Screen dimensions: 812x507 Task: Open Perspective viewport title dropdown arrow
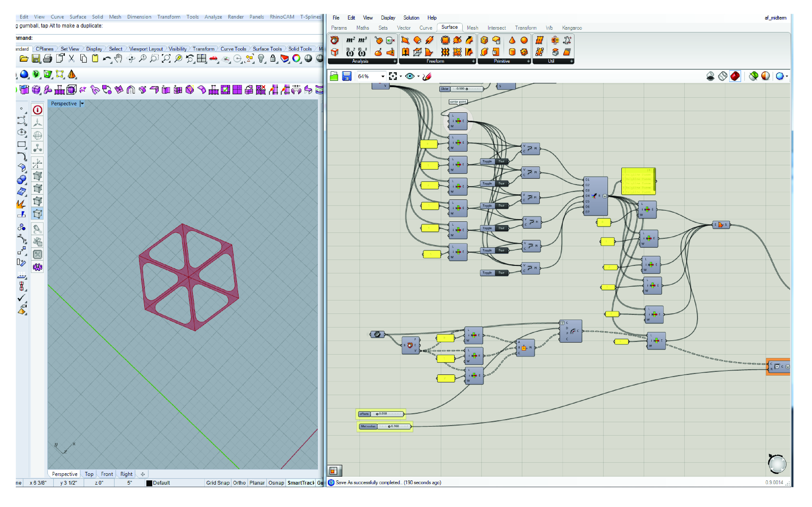point(82,104)
